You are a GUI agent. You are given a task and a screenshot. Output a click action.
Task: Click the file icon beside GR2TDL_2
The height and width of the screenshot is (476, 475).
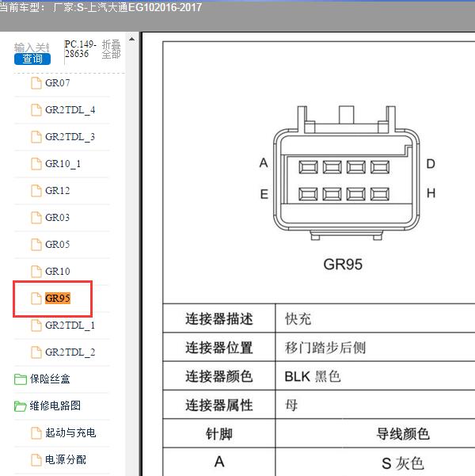coord(36,352)
